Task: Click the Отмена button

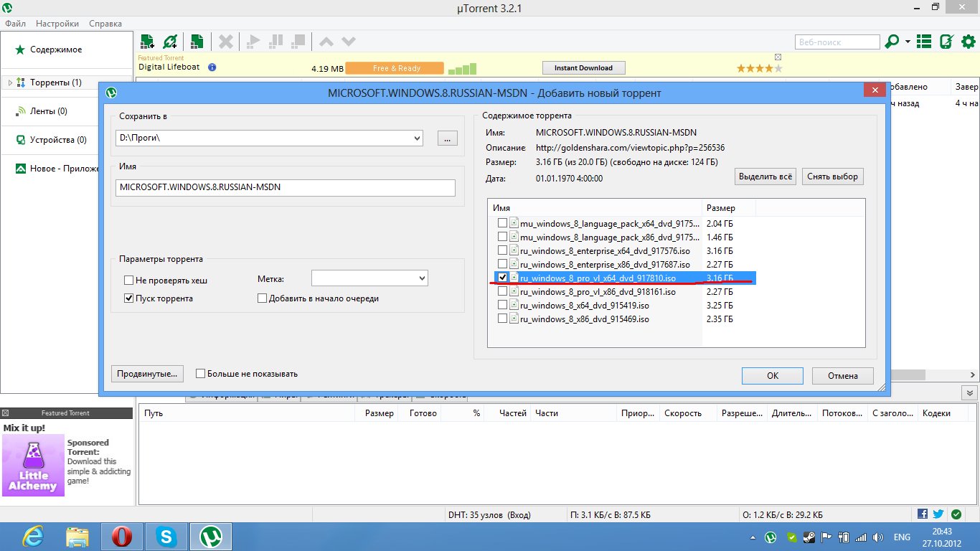Action: (843, 375)
